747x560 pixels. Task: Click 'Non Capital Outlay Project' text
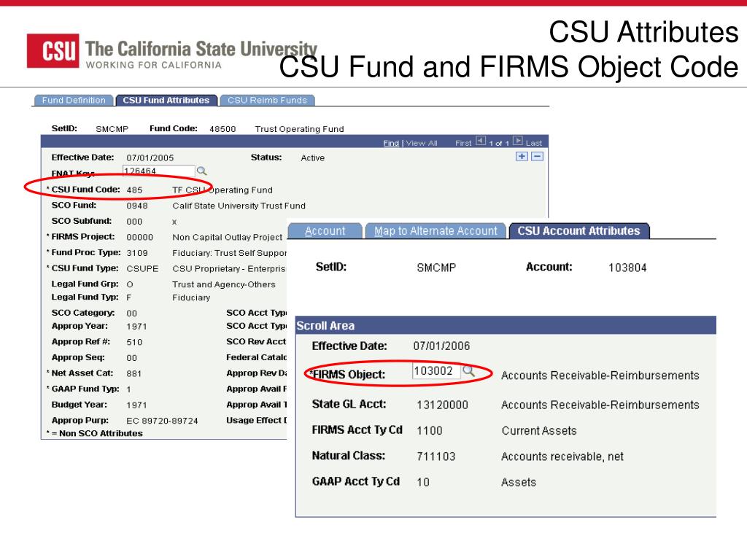[x=228, y=237]
